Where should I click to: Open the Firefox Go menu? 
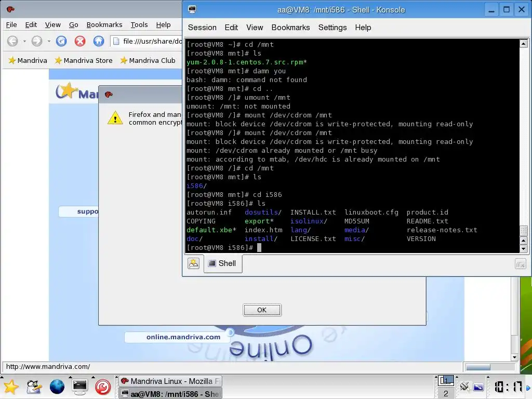74,25
